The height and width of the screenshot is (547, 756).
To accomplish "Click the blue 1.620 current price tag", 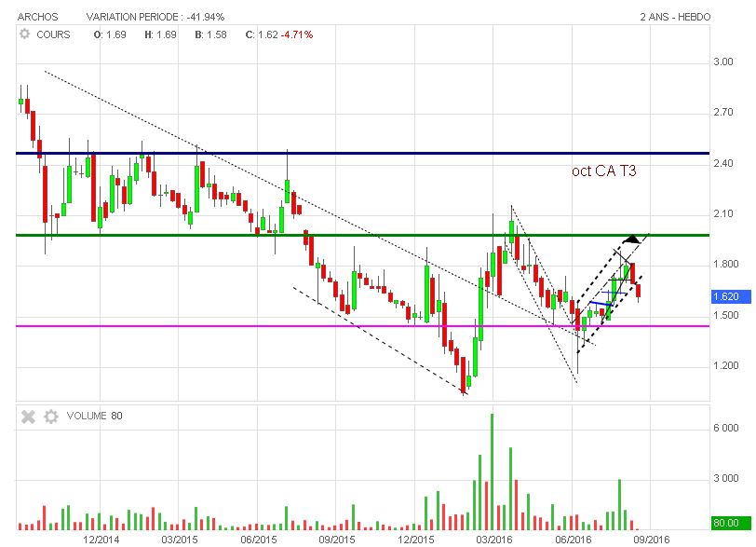I will [x=731, y=296].
